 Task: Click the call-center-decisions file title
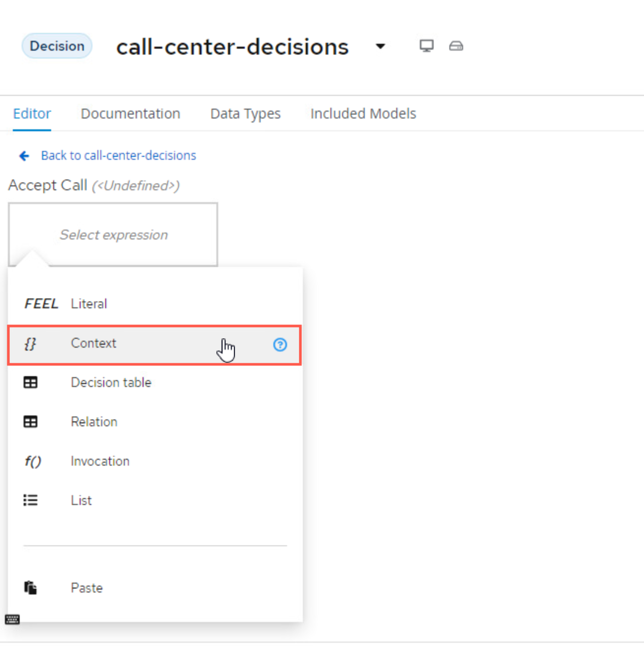click(232, 47)
